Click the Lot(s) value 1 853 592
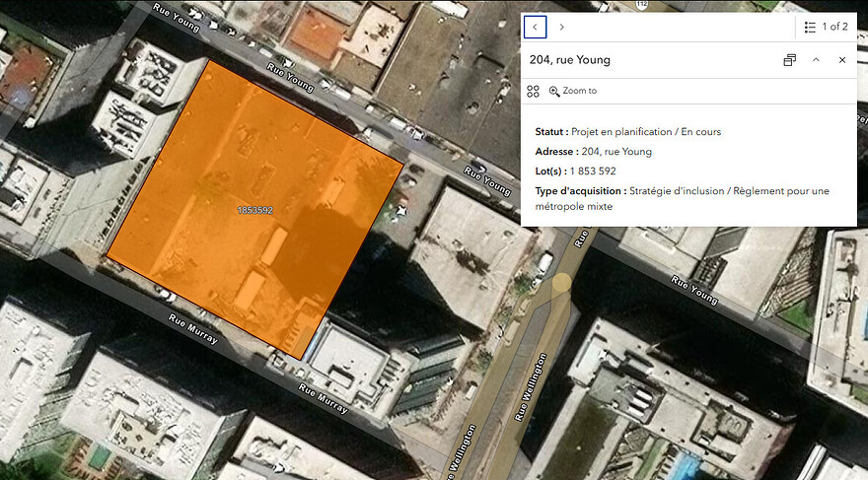 593,171
